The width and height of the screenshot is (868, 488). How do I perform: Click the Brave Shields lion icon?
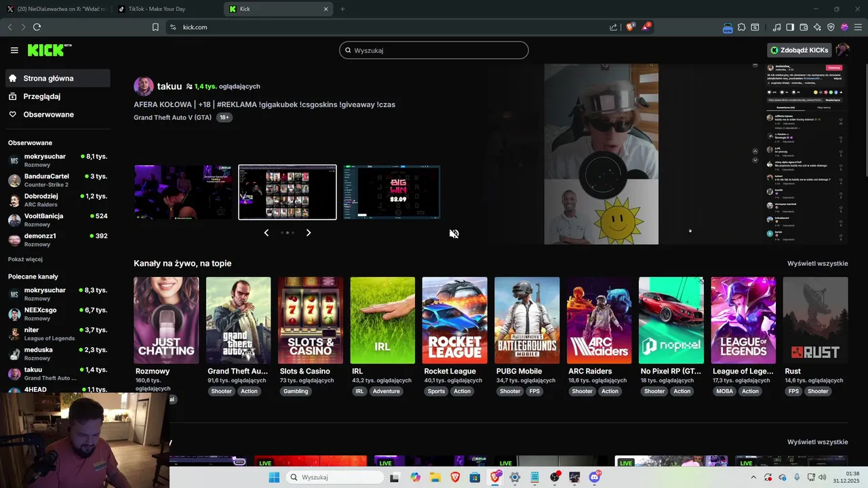tap(630, 27)
